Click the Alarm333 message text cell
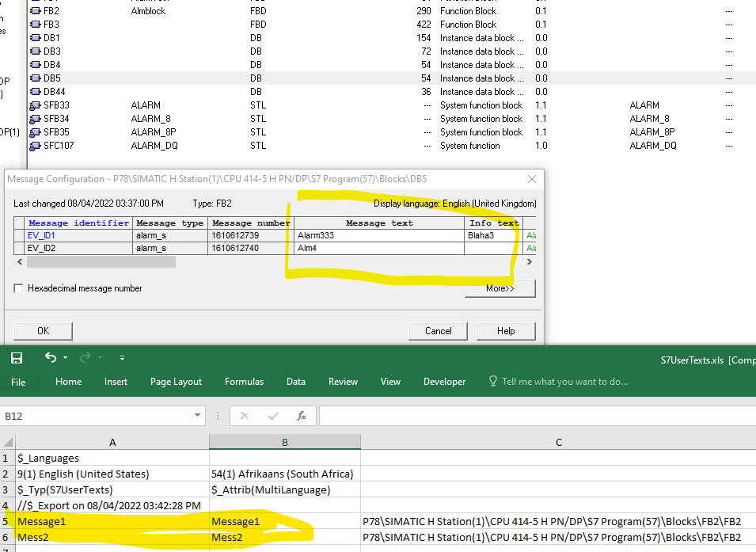 point(378,235)
